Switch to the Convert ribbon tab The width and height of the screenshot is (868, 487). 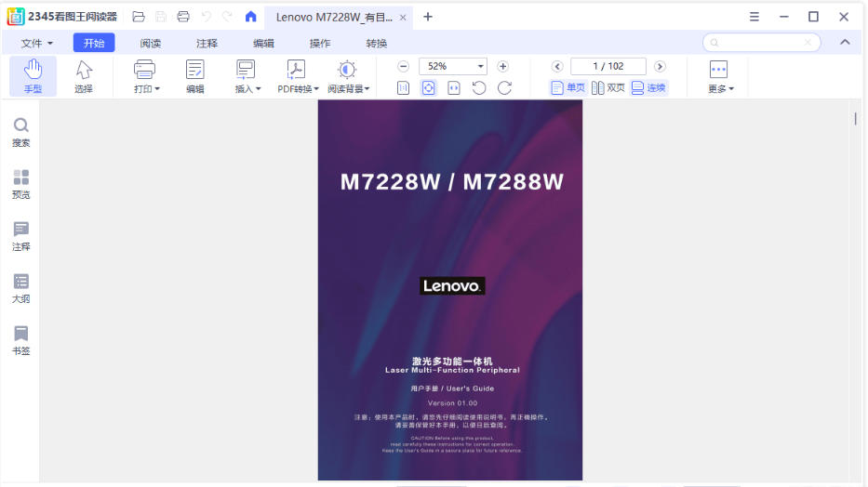pos(377,43)
